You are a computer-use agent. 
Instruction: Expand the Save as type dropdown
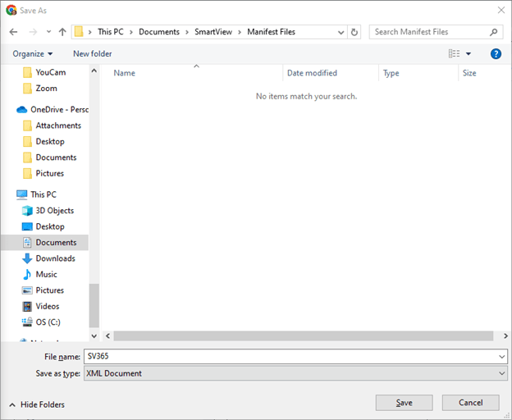[x=501, y=373]
